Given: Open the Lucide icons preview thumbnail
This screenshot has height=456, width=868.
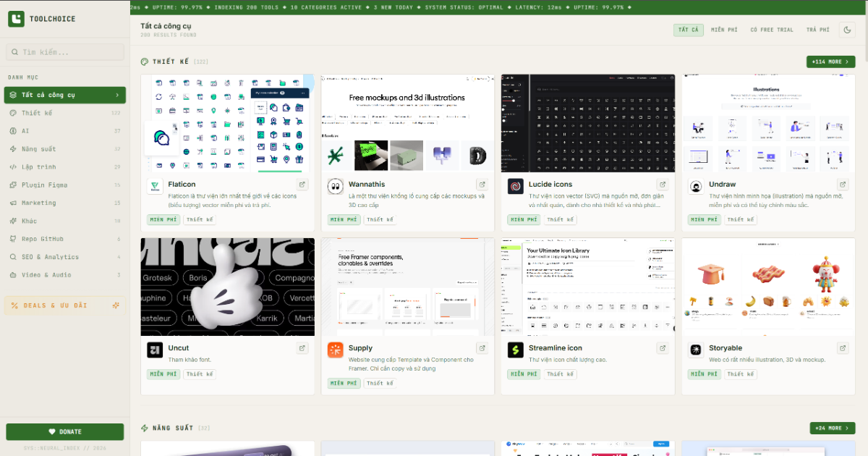Looking at the screenshot, I should click(588, 123).
